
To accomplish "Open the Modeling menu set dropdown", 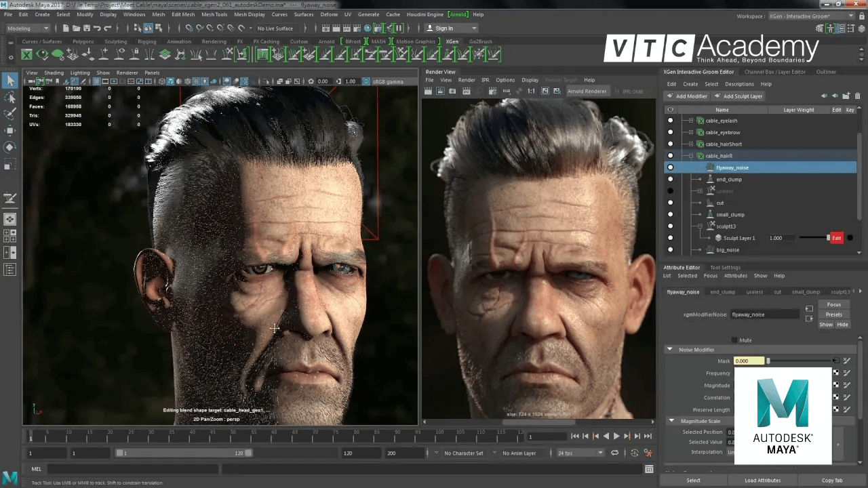I will click(27, 28).
